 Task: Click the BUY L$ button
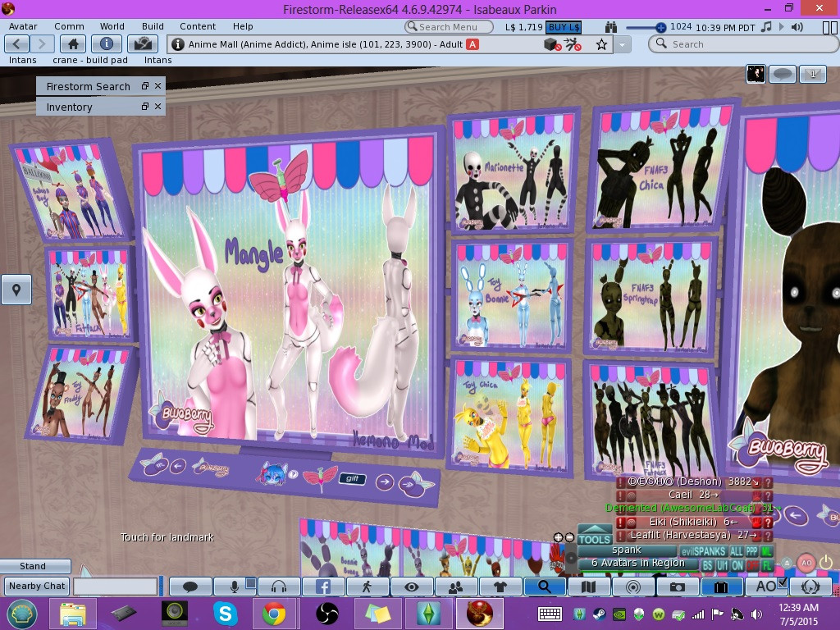[x=564, y=27]
